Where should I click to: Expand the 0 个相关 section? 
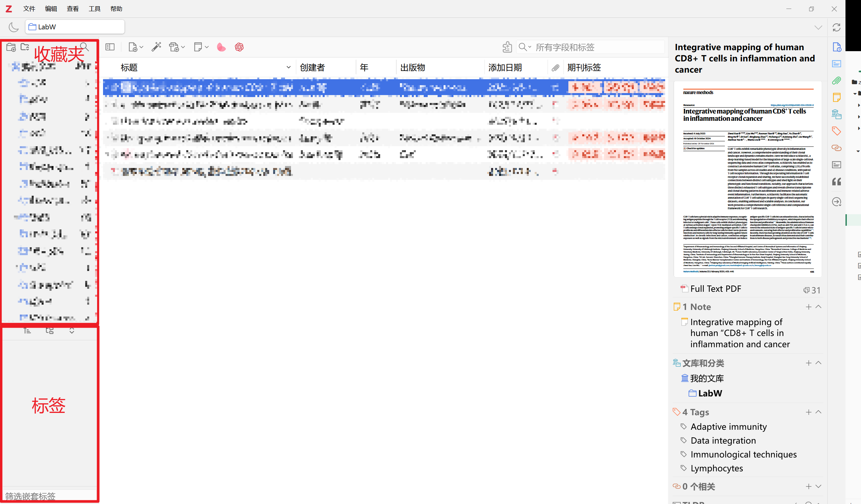818,486
